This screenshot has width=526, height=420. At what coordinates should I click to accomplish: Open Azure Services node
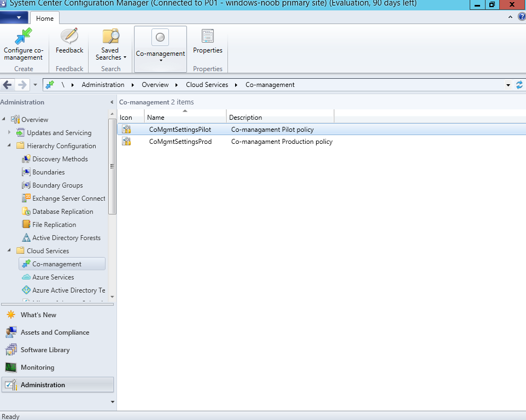point(53,277)
